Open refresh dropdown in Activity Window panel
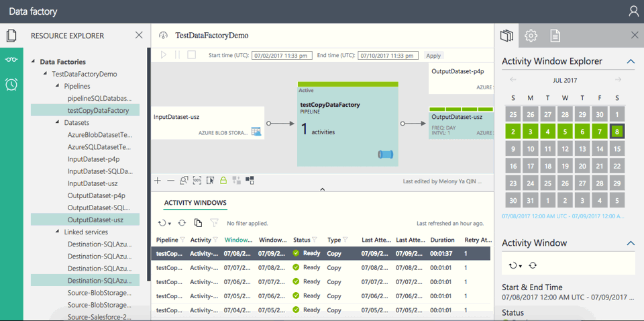 coord(515,265)
